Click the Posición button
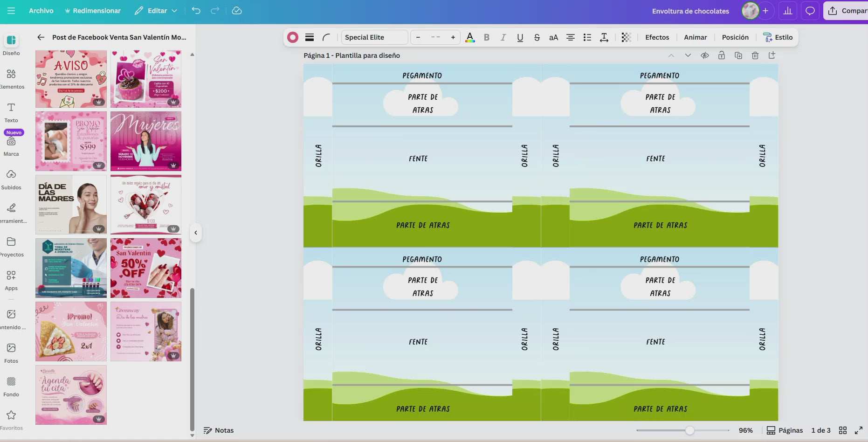 click(x=735, y=37)
